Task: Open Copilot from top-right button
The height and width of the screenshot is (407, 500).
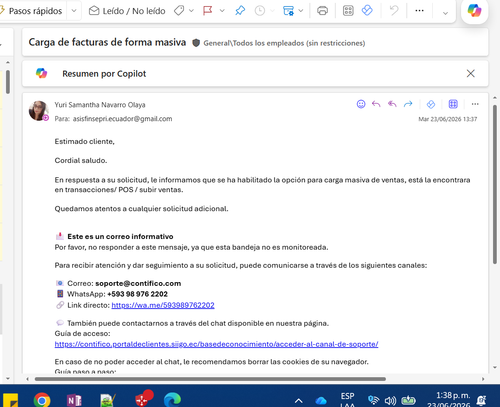Action: pyautogui.click(x=474, y=11)
